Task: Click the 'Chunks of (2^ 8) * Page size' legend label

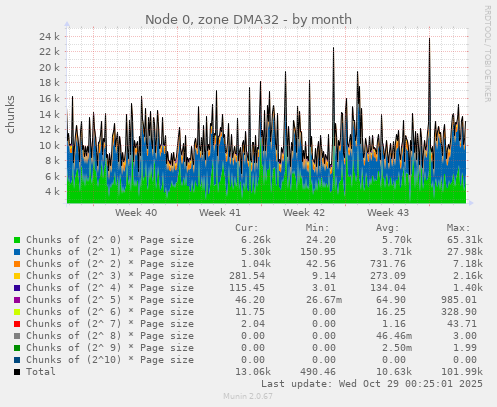Action: tap(110, 336)
